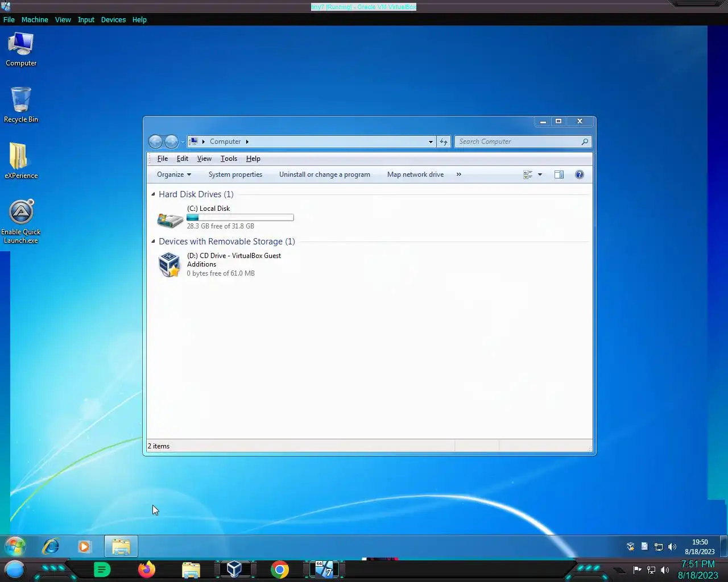Open the VirtualBox Help menu
Image resolution: width=728 pixels, height=582 pixels.
[139, 19]
